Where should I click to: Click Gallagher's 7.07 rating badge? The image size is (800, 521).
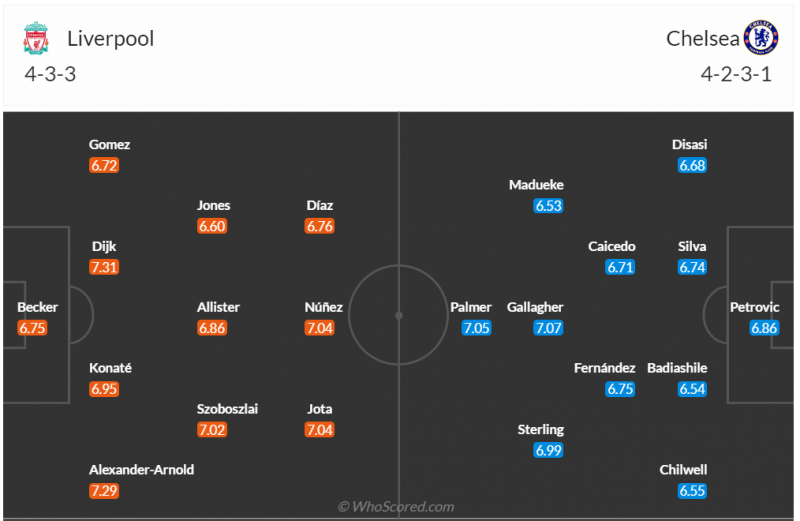(x=548, y=328)
